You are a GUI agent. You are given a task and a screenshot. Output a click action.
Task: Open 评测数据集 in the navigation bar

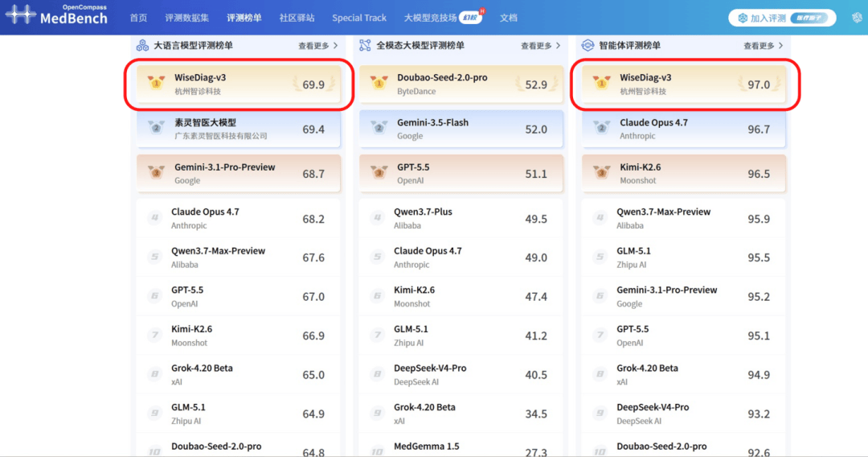pos(187,18)
